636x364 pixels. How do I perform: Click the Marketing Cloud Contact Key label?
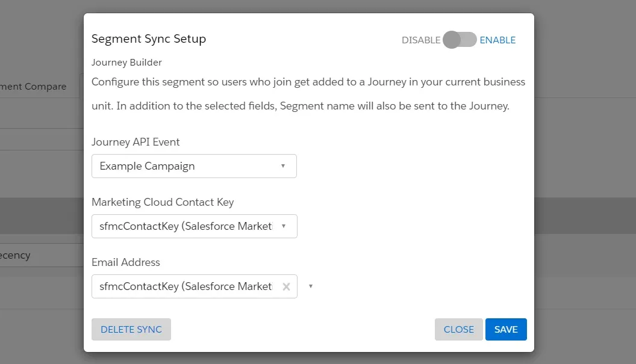(163, 202)
